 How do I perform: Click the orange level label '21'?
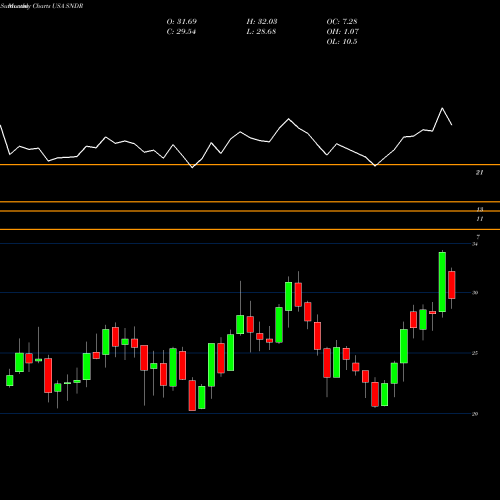pyautogui.click(x=479, y=172)
